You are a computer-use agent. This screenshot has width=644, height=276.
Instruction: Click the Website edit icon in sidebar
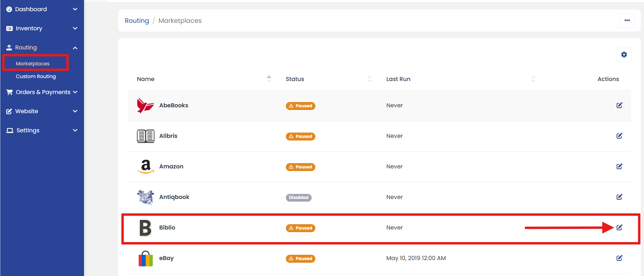tap(9, 111)
